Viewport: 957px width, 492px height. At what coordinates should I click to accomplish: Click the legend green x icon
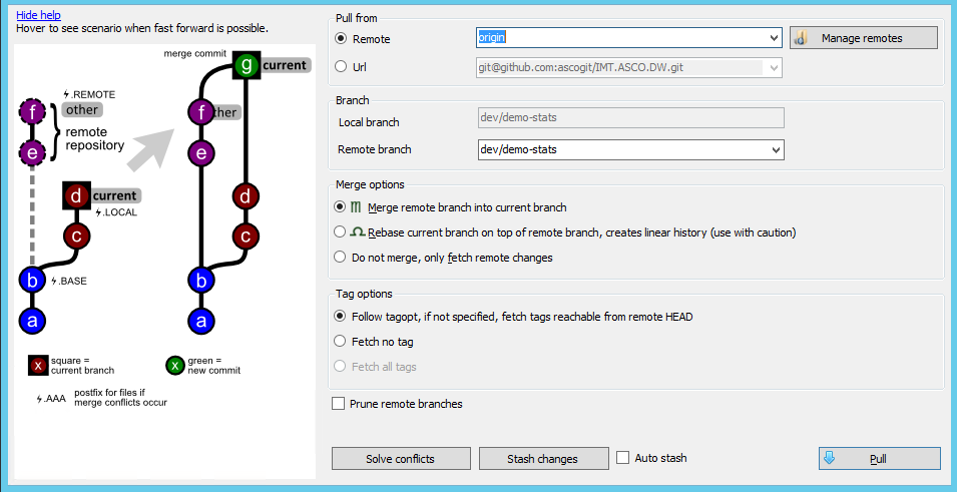(x=175, y=366)
